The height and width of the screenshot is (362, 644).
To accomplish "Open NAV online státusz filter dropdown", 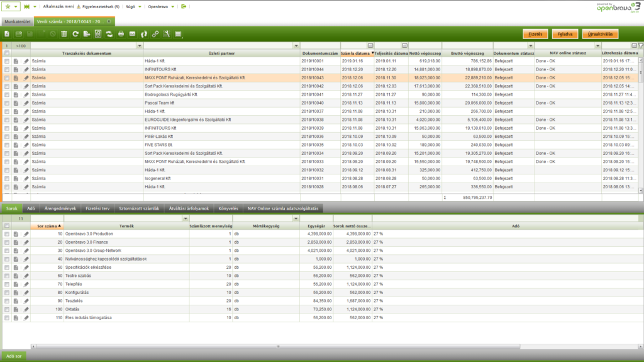I will [x=597, y=46].
